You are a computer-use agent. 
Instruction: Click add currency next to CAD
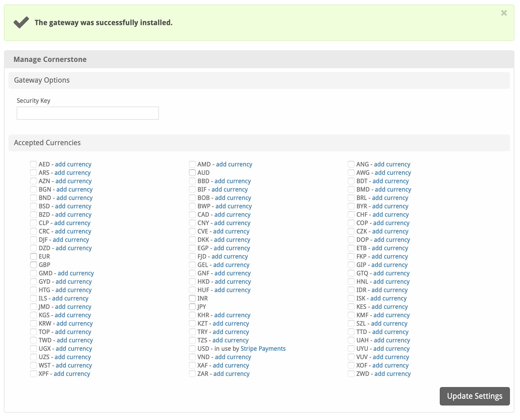(x=232, y=214)
